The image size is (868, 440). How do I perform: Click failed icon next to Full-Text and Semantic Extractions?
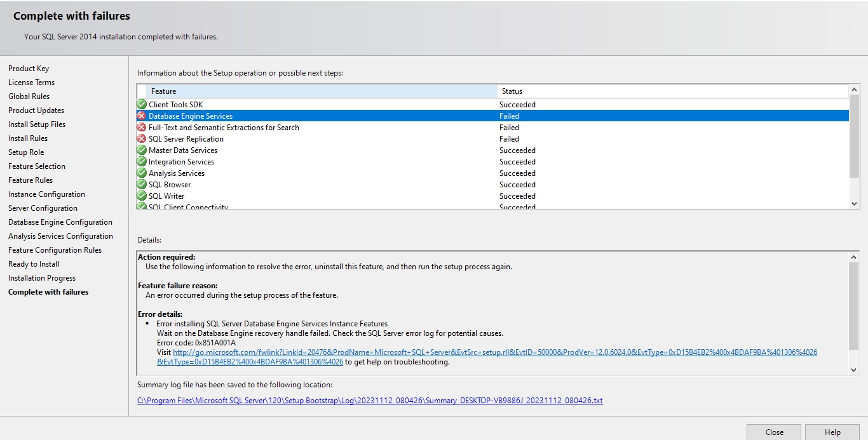(x=142, y=128)
